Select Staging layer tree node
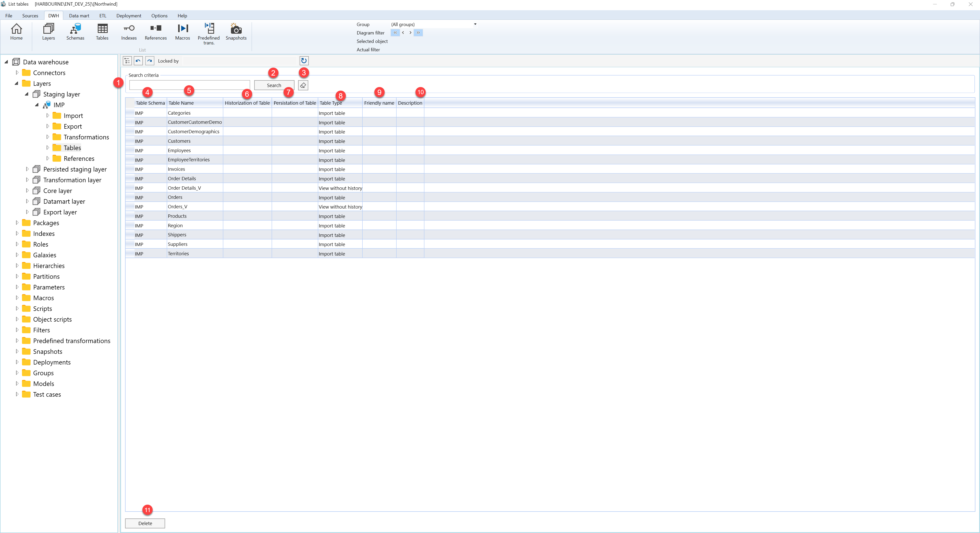The height and width of the screenshot is (533, 980). pyautogui.click(x=62, y=94)
